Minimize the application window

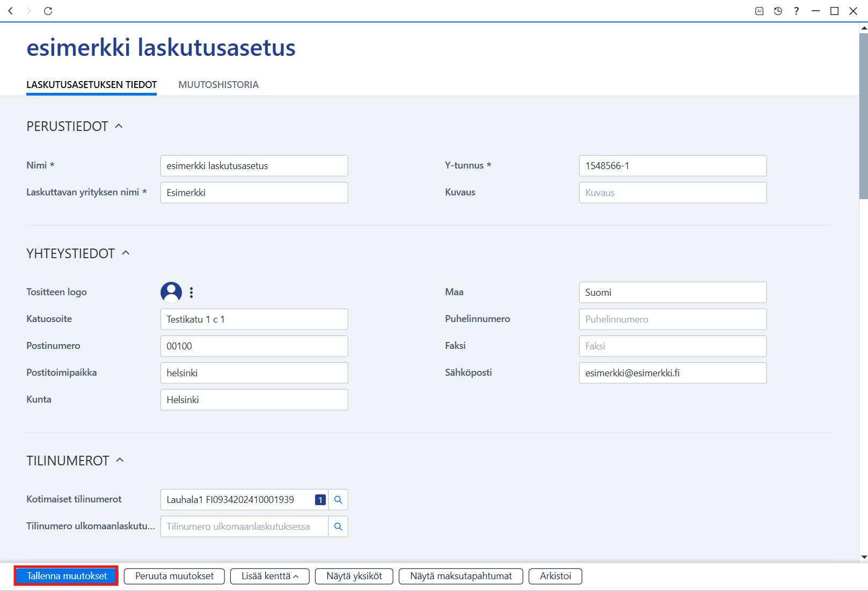coord(815,11)
